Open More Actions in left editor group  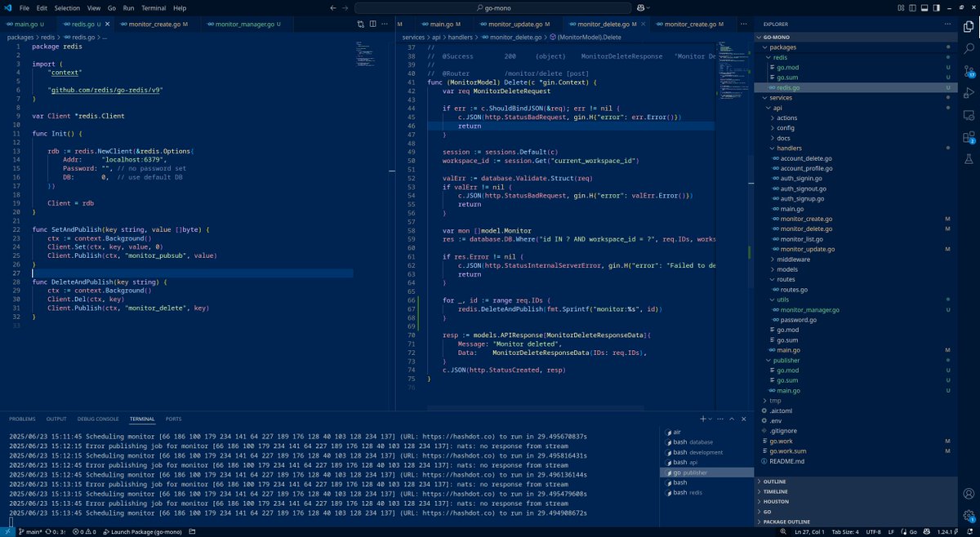coord(385,24)
